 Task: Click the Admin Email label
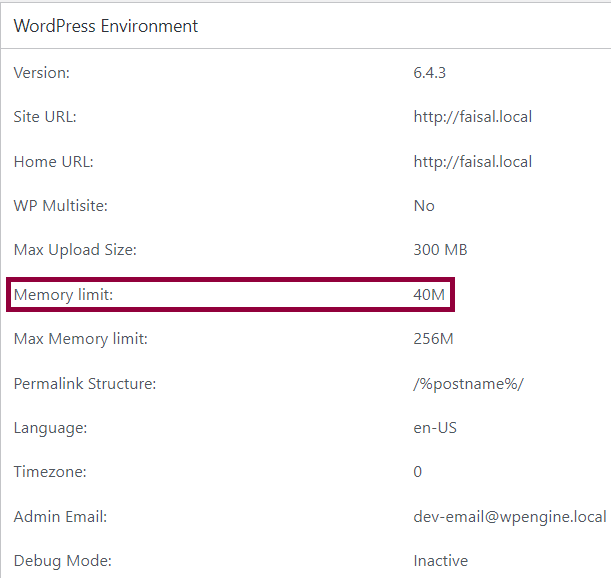[60, 517]
